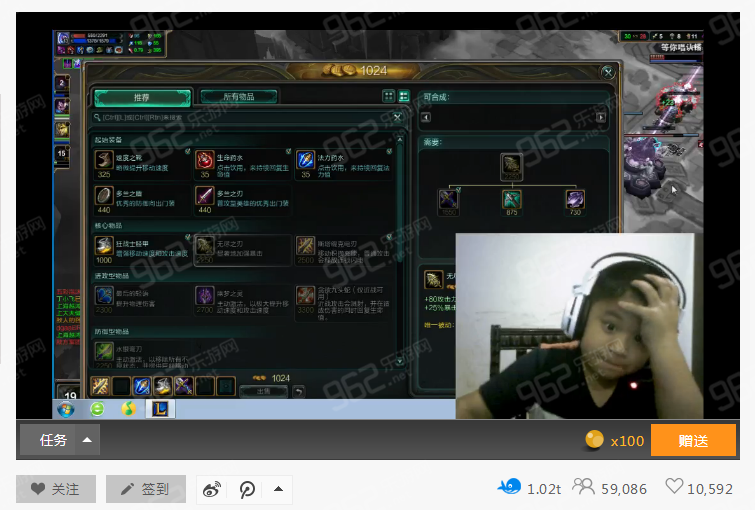Image resolution: width=755 pixels, height=510 pixels.
Task: Click the item detail icon below recipe
Action: coord(433,280)
